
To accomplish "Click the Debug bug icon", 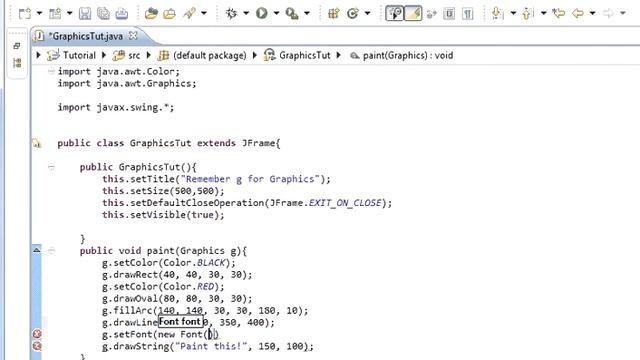I will coord(231,13).
